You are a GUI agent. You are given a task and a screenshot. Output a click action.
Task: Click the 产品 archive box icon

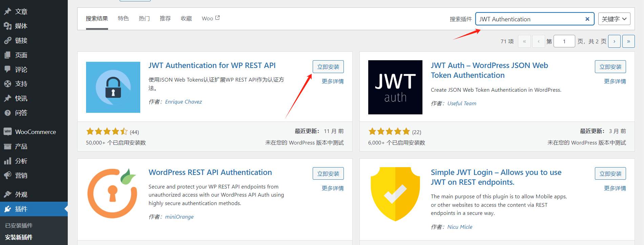tap(7, 147)
